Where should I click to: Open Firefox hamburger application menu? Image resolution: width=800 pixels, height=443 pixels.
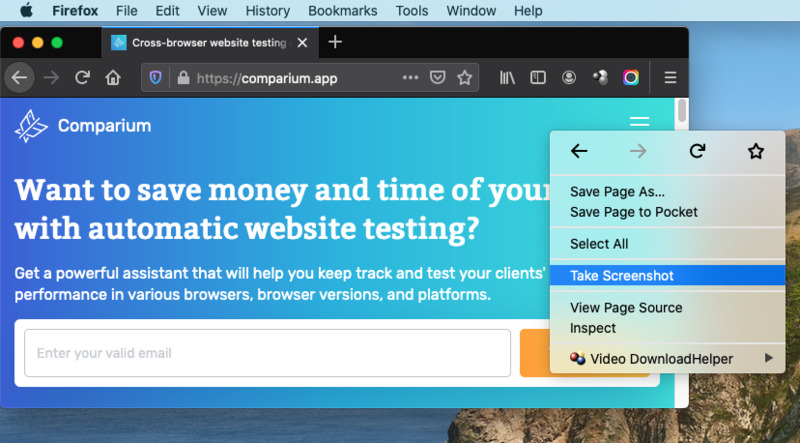[x=670, y=78]
